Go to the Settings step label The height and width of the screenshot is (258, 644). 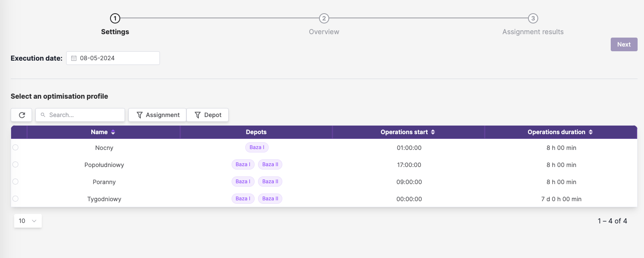(115, 32)
